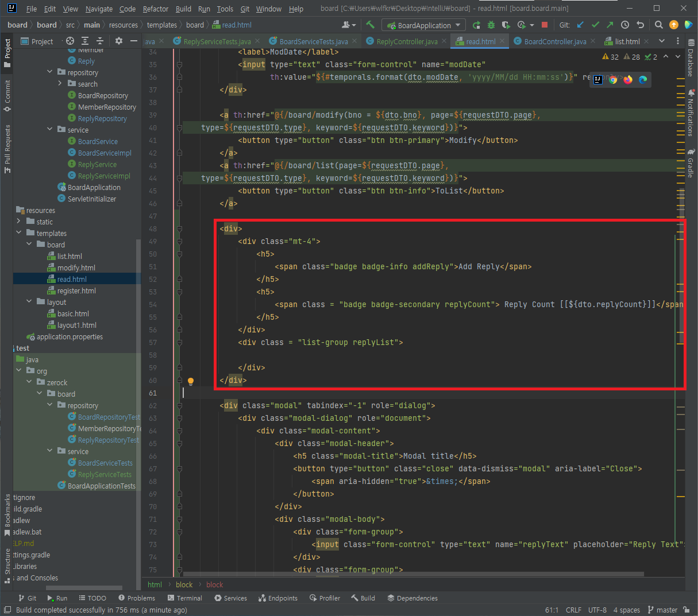
Task: Open the Navigate menu
Action: (99, 9)
